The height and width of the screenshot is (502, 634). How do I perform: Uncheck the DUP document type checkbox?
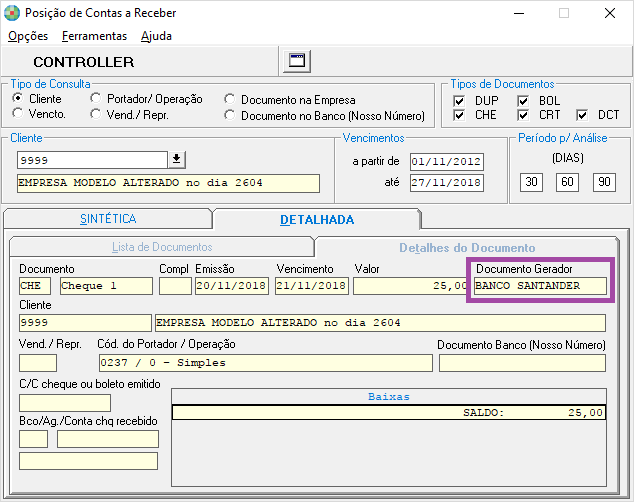[459, 101]
